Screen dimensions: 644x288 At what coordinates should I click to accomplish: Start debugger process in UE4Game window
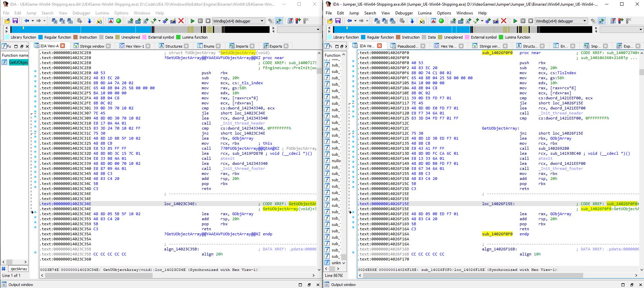(193, 21)
